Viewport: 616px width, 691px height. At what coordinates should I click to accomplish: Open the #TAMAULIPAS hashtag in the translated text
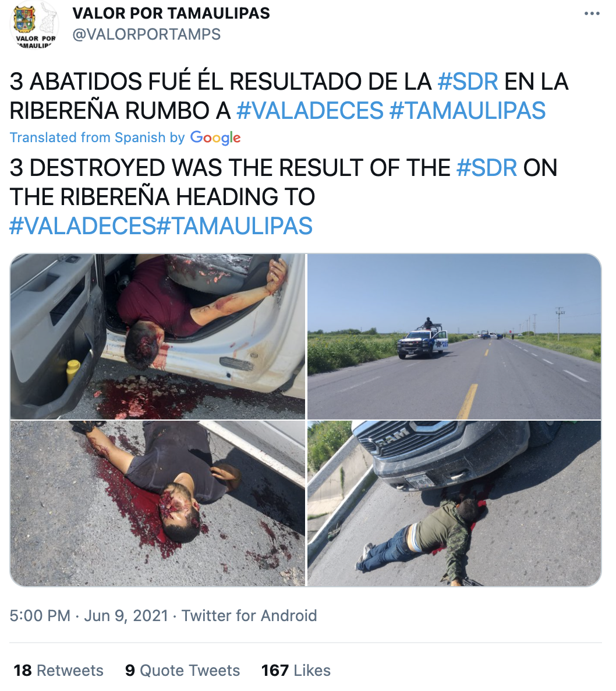point(234,225)
